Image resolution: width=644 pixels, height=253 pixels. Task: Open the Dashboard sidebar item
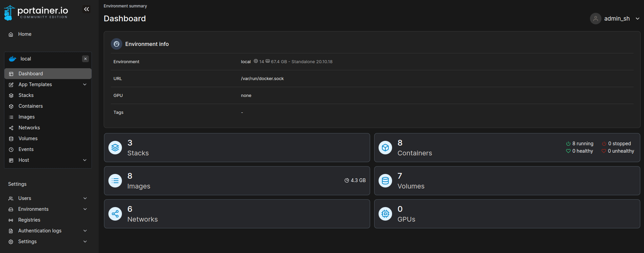point(31,74)
